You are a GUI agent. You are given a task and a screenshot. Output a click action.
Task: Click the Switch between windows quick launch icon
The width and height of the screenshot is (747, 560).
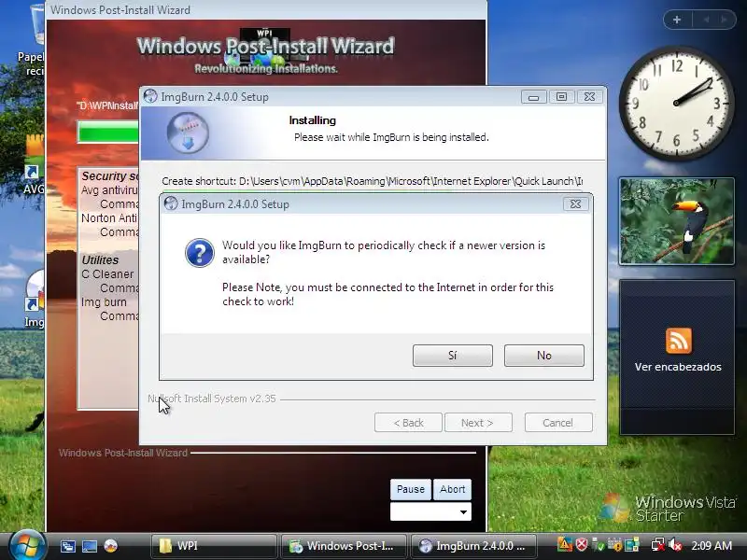[67, 546]
